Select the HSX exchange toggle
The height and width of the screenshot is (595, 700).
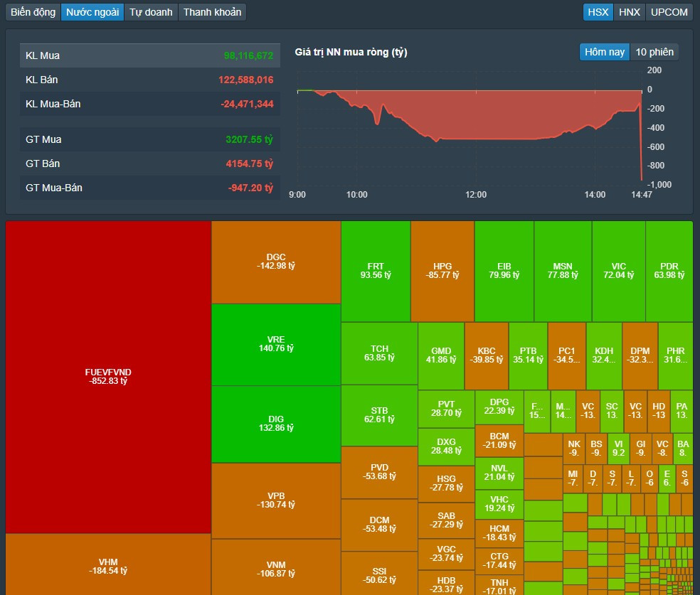click(x=598, y=12)
